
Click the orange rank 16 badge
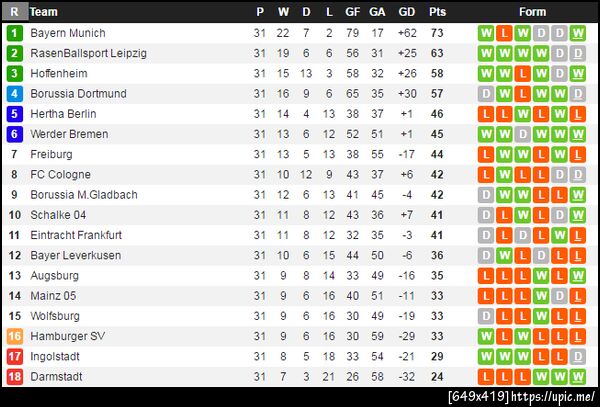(x=14, y=336)
